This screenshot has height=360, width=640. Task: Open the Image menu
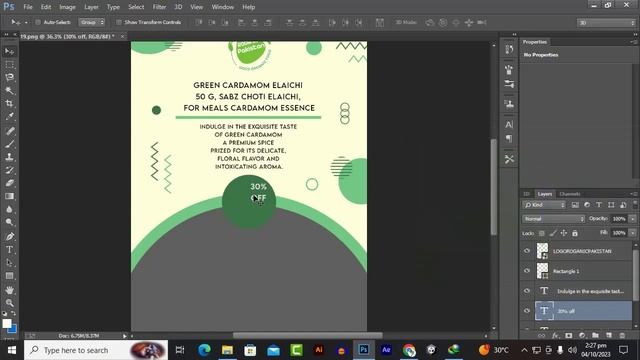(x=67, y=7)
